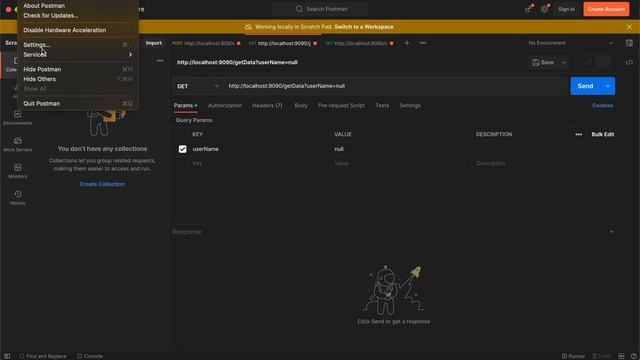Switch to the GET localhost:8080 request tab
The height and width of the screenshot is (360, 640).
[359, 43]
